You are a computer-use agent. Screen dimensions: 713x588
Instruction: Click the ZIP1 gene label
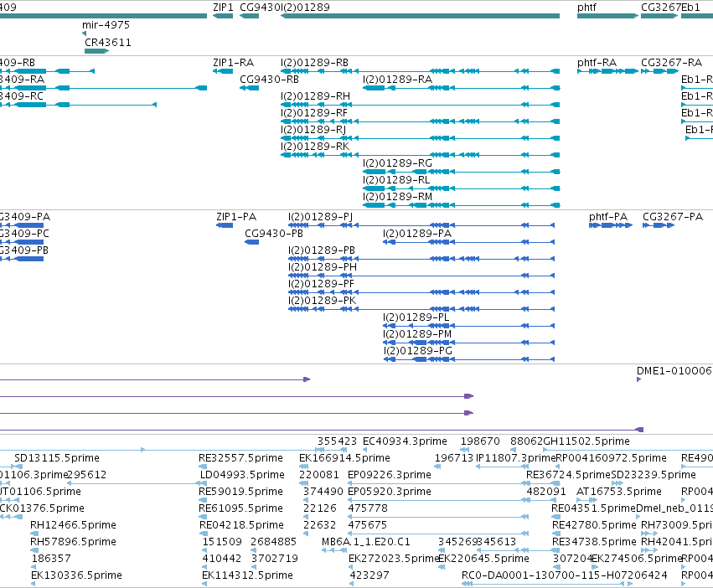223,8
